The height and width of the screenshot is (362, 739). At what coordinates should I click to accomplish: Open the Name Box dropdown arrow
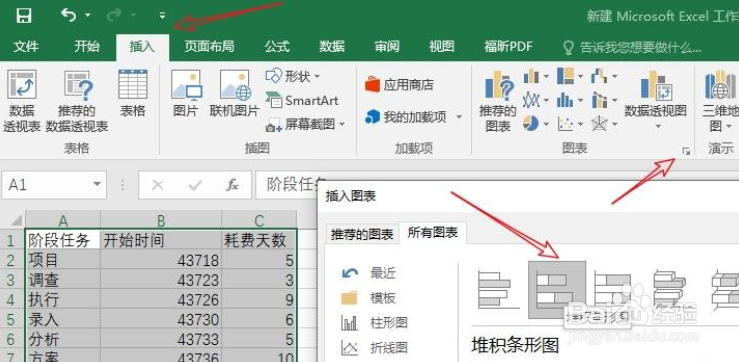(97, 185)
